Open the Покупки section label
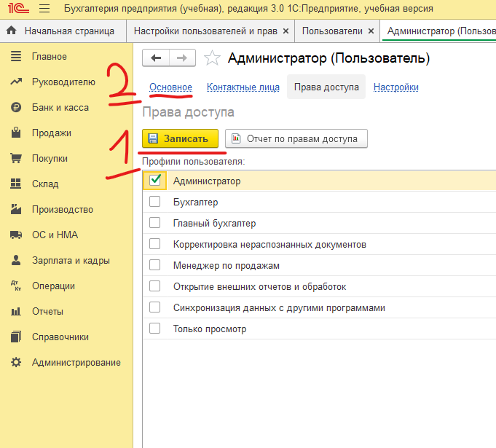Screen dimensions: 496x448 [50, 158]
